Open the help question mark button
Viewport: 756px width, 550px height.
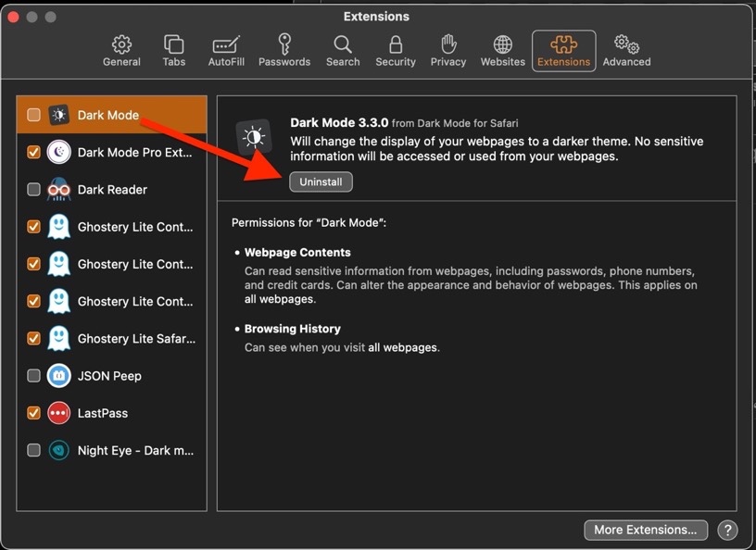click(727, 530)
